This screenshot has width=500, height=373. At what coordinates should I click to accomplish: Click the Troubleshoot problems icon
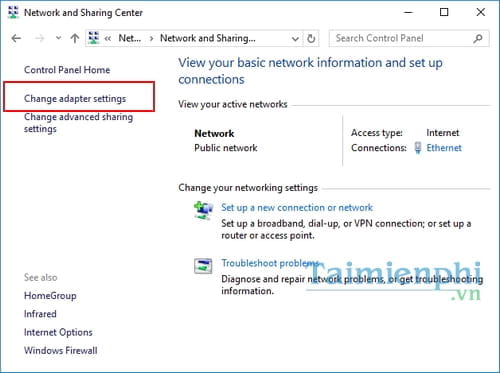pyautogui.click(x=203, y=266)
